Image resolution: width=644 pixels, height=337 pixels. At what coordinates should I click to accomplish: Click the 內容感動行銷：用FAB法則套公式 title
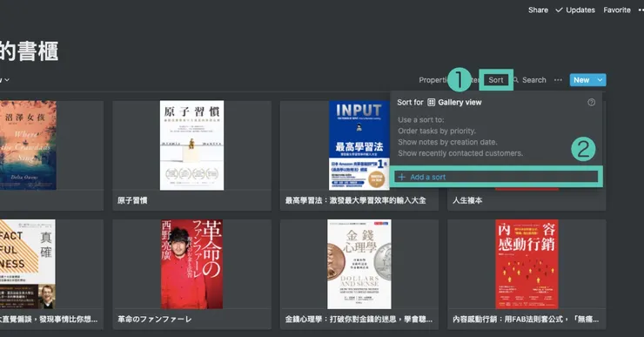[x=526, y=320]
